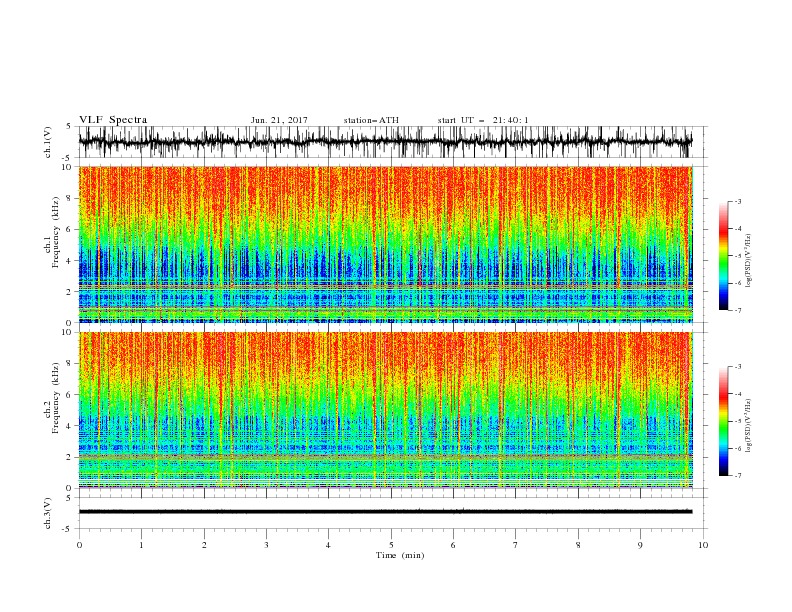This screenshot has height=612, width=792.
Task: Click time axis tick label "2"
Action: (204, 545)
